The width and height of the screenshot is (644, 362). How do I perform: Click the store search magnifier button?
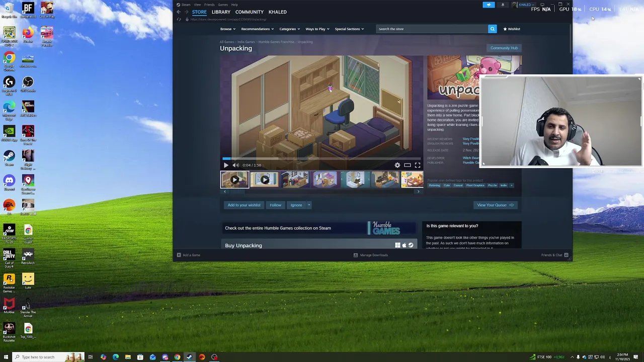click(493, 29)
